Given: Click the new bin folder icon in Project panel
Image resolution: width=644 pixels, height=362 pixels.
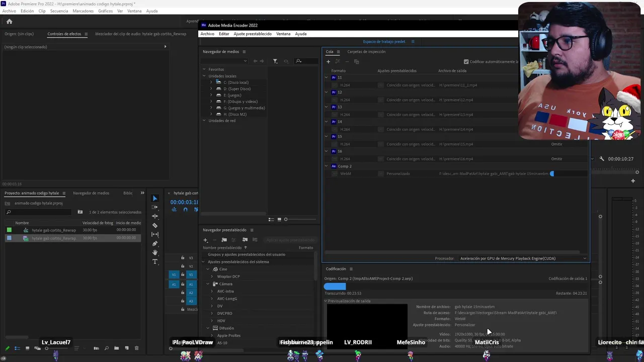Looking at the screenshot, I should coord(116,348).
